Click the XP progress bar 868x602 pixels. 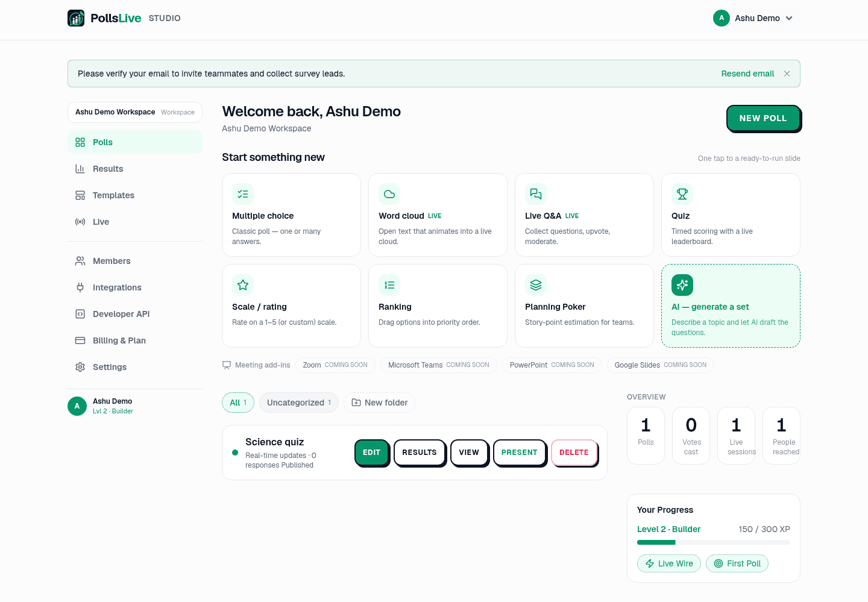tap(714, 542)
